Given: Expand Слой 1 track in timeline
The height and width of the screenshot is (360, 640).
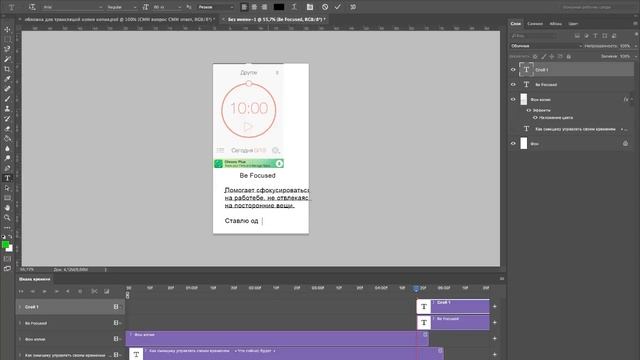Looking at the screenshot, I should click(20, 307).
